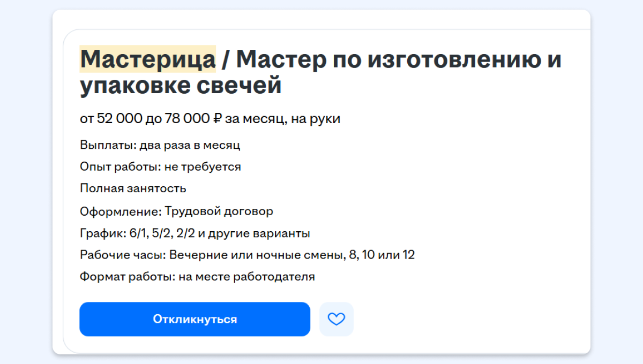
Task: Click the "не требуется" experience value
Action: pos(203,167)
